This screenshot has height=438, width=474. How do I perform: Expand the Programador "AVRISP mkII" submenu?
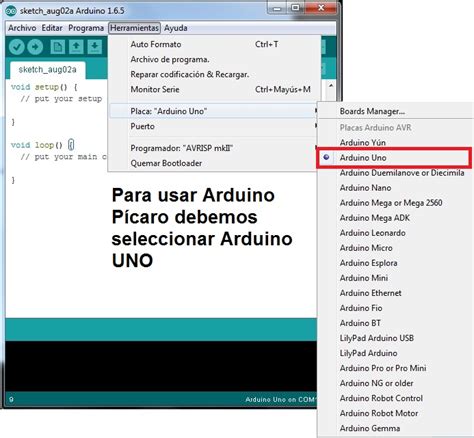pos(213,148)
